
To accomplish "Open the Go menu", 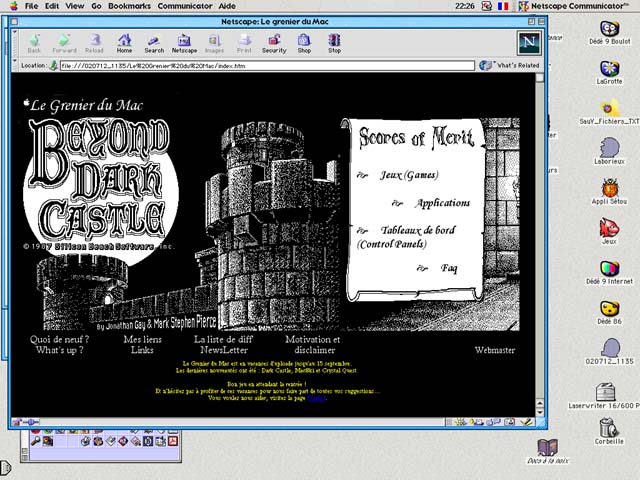I will [96, 6].
